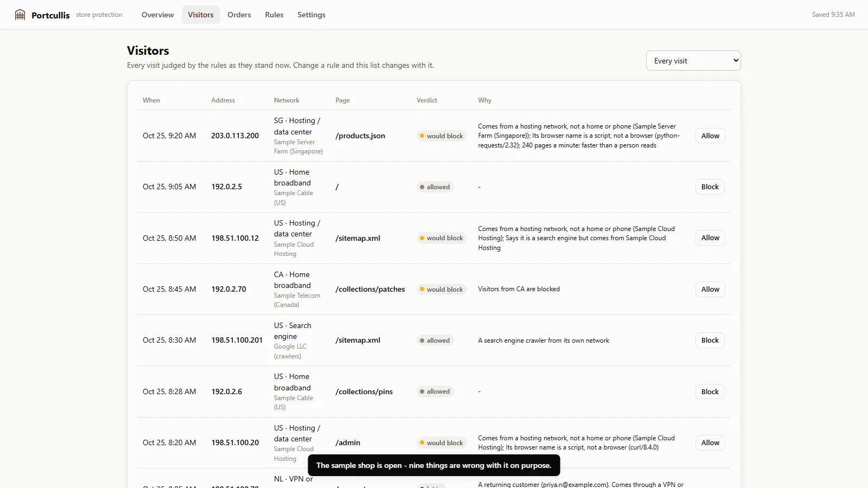This screenshot has height=488, width=868.
Task: Allow the 198.51.100.12 sitemap visit
Action: pyautogui.click(x=710, y=237)
